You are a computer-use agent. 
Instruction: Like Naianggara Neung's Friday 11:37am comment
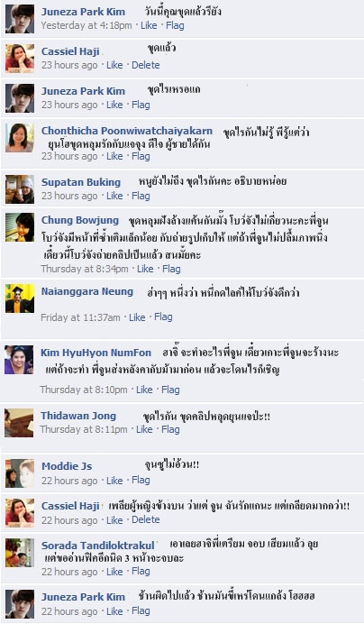point(137,317)
